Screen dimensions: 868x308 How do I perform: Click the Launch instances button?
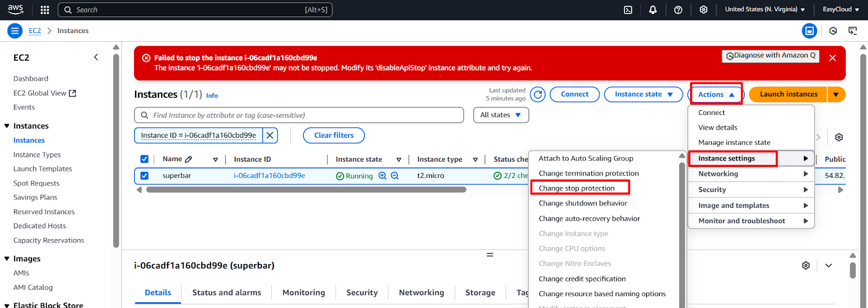[788, 94]
